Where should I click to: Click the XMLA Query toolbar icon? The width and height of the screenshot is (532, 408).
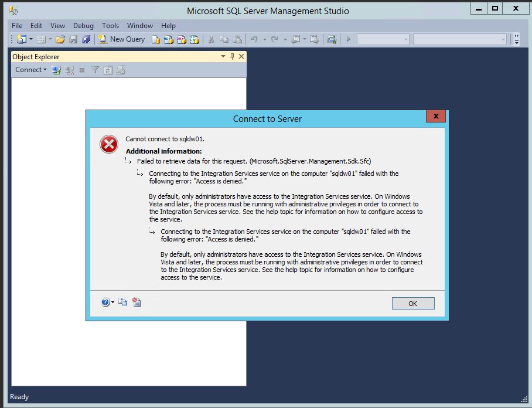click(195, 39)
